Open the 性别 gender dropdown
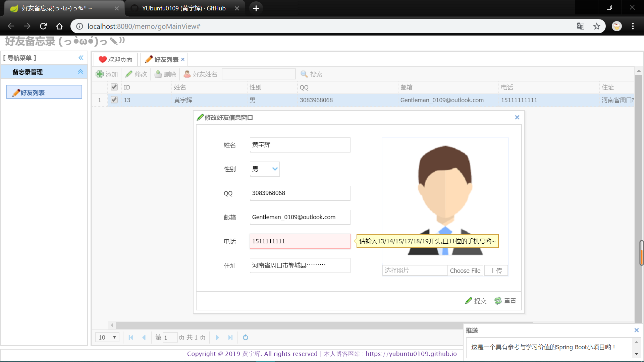 (275, 169)
